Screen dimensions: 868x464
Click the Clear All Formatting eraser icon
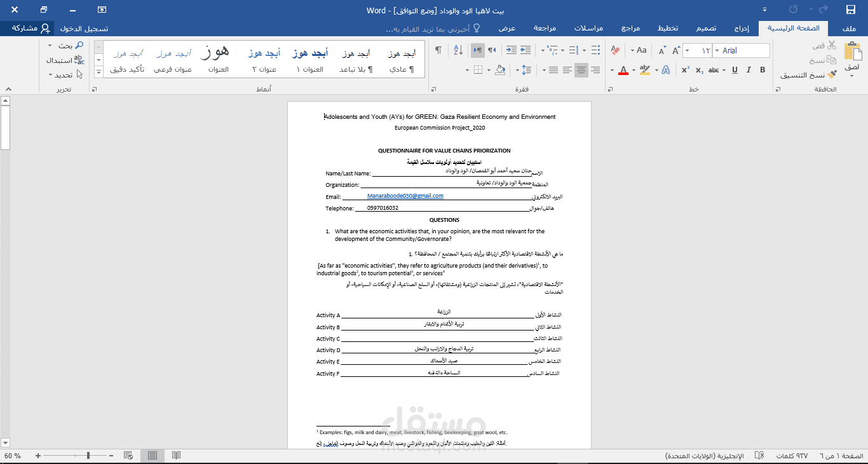point(616,50)
